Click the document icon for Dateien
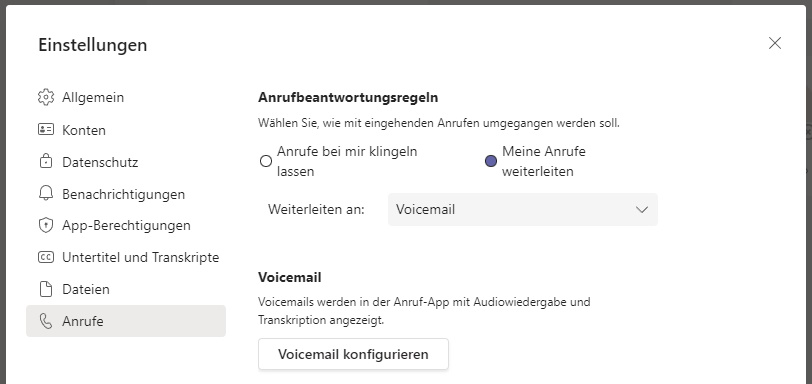The image size is (812, 384). (46, 289)
